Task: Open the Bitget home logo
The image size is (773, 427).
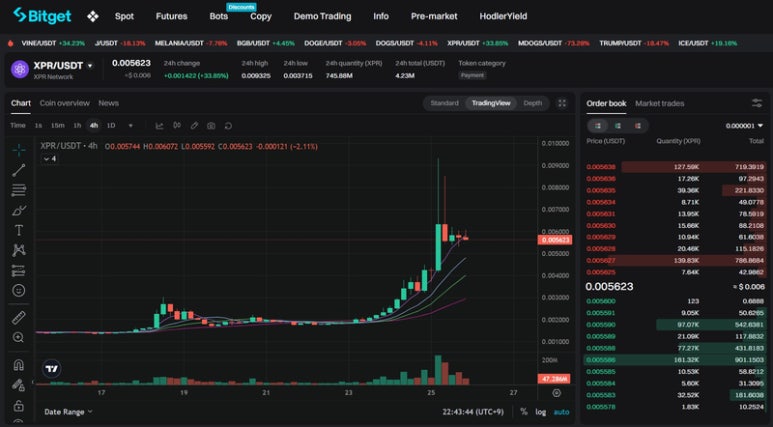Action: click(x=42, y=16)
